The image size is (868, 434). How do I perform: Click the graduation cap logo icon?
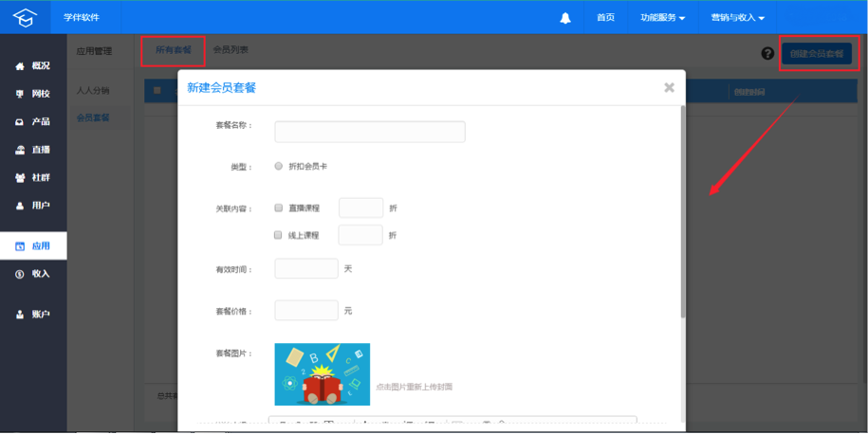pos(25,17)
